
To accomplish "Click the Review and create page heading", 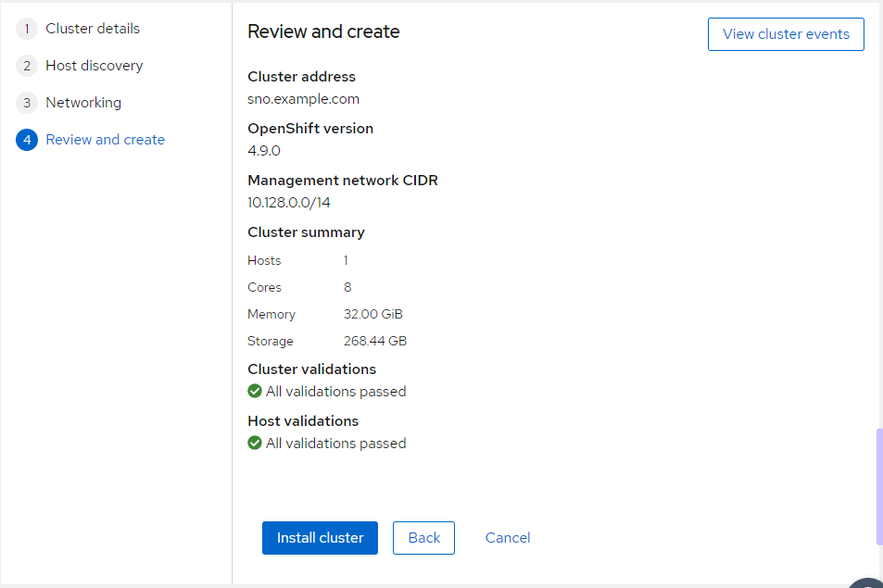I will pos(323,31).
